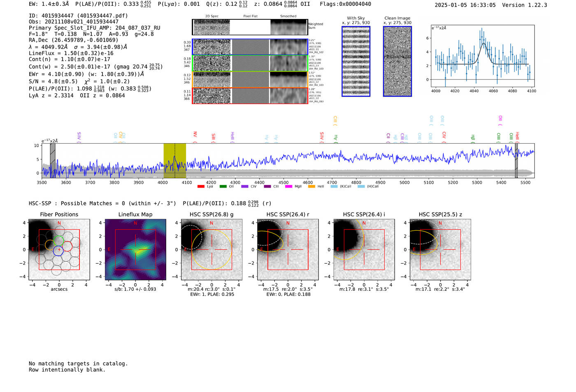Click the RA,Dec coordinates line

[x=74, y=40]
